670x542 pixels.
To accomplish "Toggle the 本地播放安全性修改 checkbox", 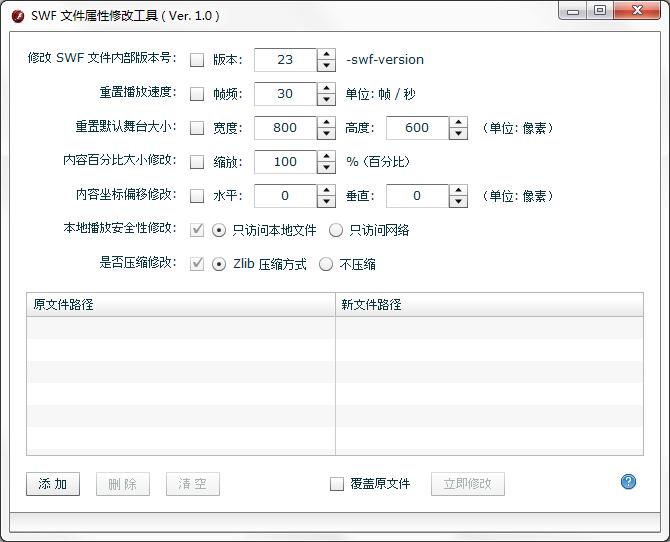I will (197, 230).
